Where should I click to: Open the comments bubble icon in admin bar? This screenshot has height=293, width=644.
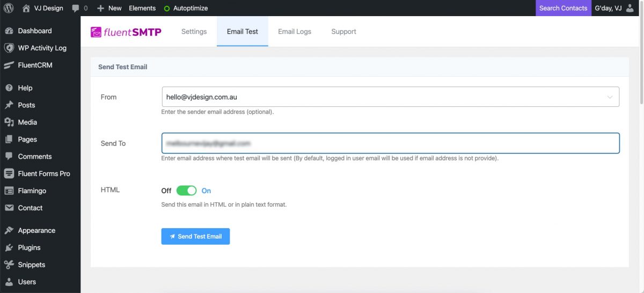coord(76,8)
